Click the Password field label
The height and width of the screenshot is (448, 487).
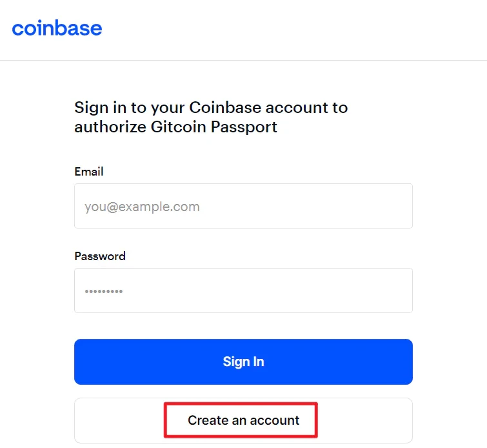[100, 256]
